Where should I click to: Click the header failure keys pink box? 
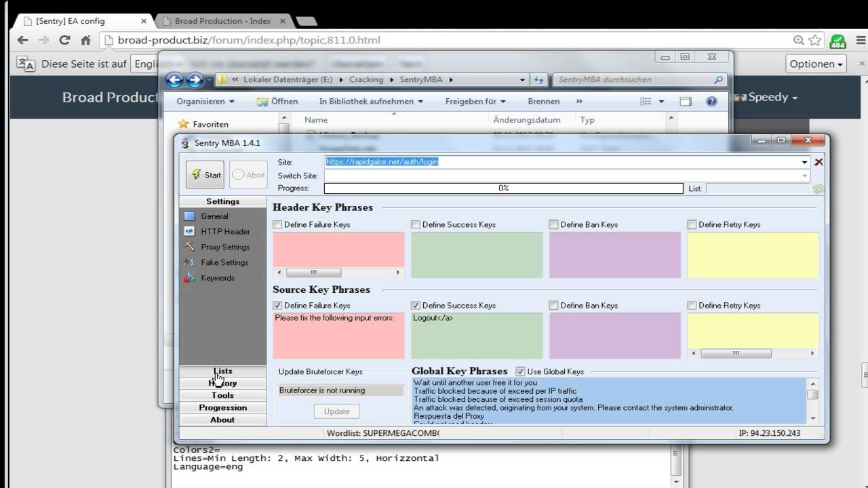338,249
